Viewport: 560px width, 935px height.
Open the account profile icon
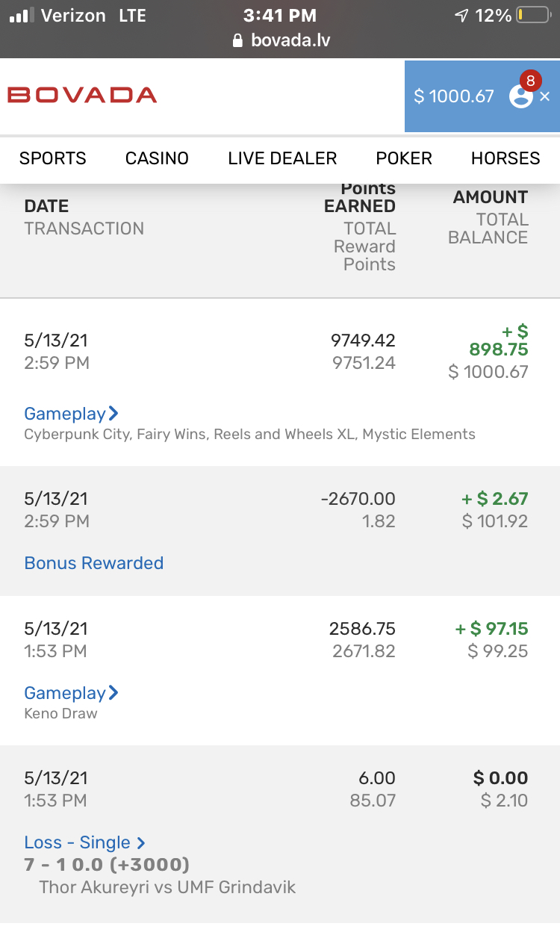pyautogui.click(x=520, y=97)
